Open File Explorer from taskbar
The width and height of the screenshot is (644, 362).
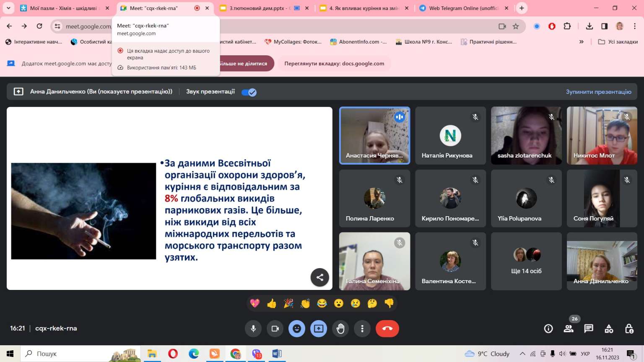152,354
